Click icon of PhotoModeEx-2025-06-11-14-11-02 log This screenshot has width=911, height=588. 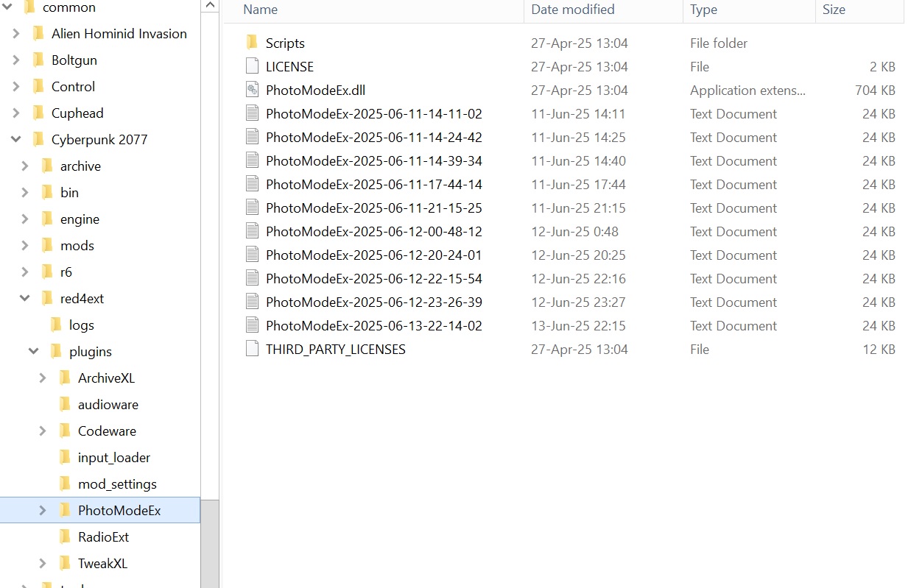[252, 113]
